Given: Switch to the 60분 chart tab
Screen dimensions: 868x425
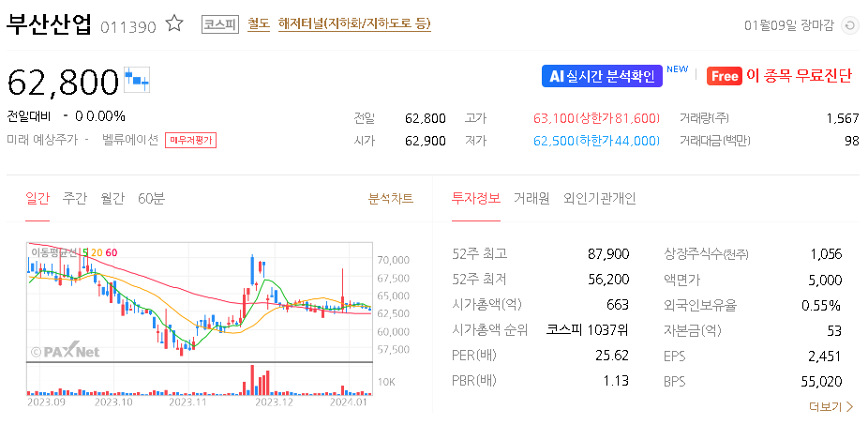Looking at the screenshot, I should click(151, 198).
